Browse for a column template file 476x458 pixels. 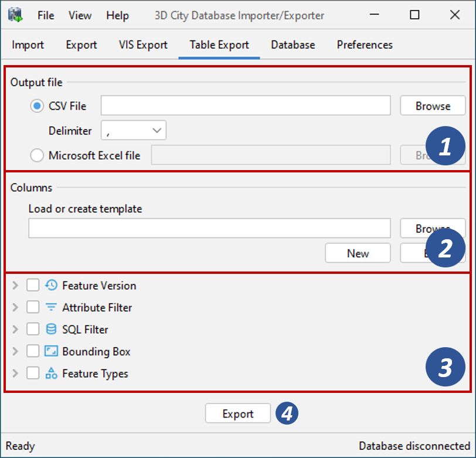coord(433,228)
